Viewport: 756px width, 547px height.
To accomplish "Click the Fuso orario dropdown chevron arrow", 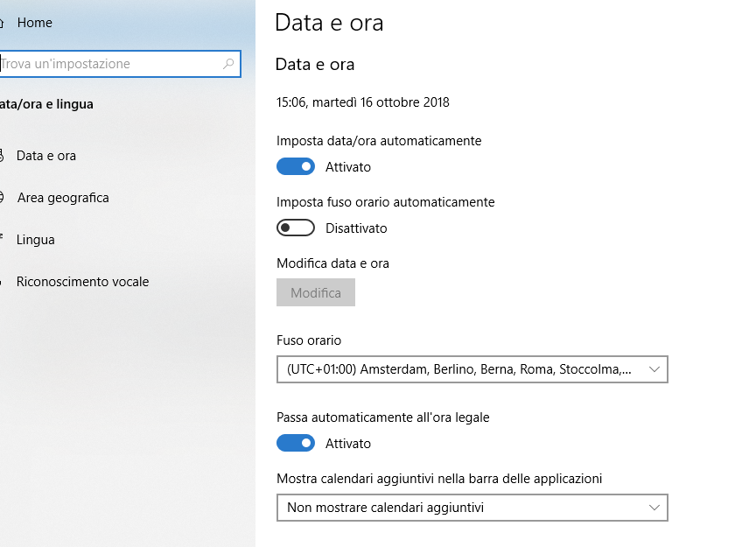I will pos(654,369).
